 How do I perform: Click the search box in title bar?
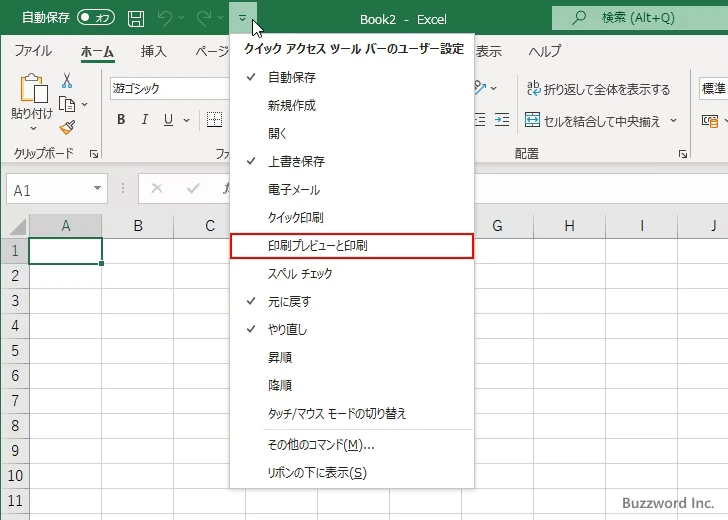click(x=638, y=18)
